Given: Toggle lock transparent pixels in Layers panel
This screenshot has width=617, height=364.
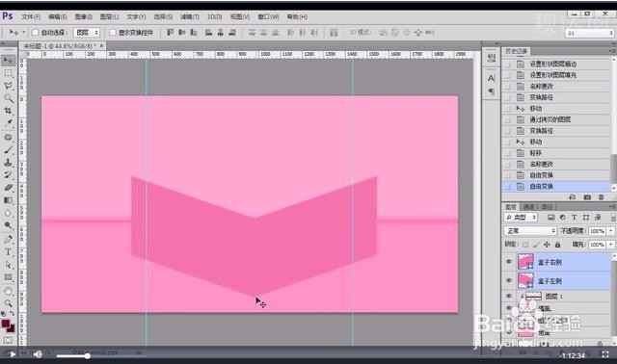Looking at the screenshot, I should 525,244.
